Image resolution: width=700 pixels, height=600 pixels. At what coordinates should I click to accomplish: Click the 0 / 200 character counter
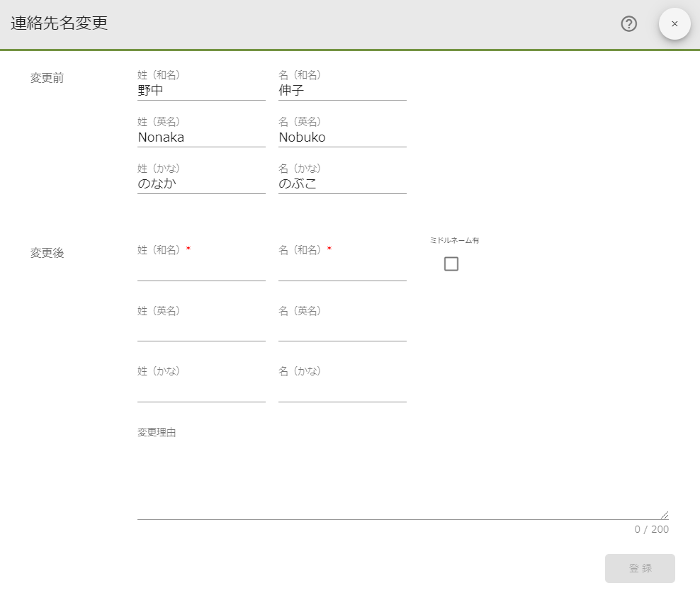click(x=650, y=529)
